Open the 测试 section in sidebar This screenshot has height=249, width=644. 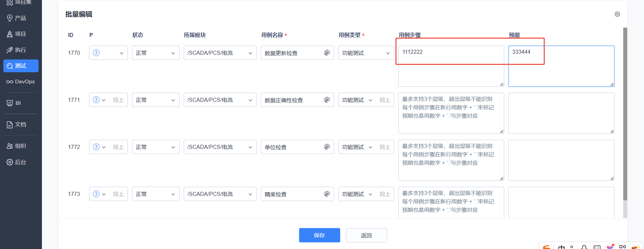point(21,66)
